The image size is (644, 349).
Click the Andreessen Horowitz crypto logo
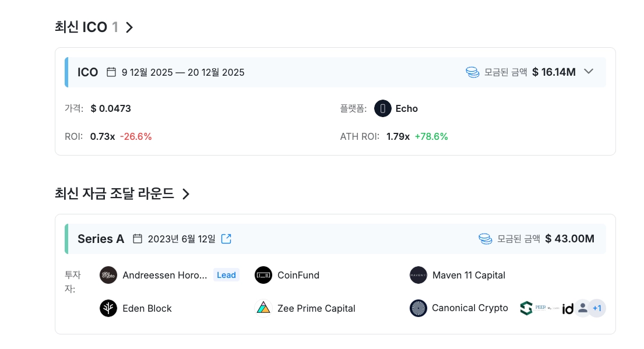pyautogui.click(x=108, y=275)
